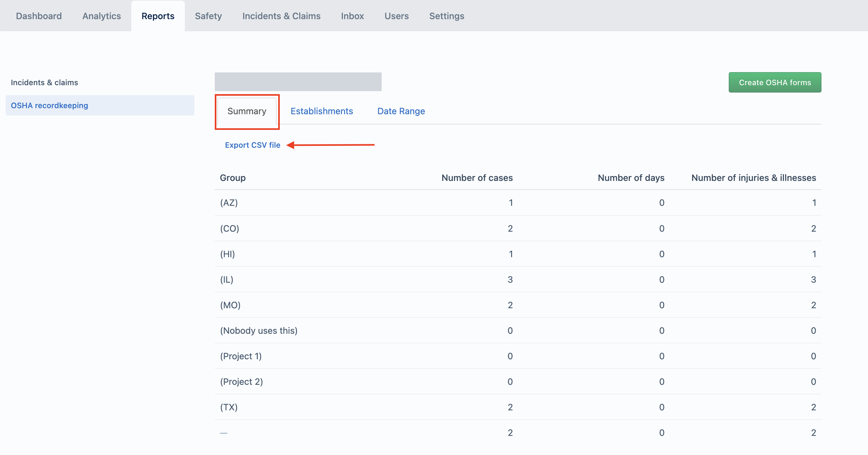Click the Number of cases column header
Viewport: 868px width, 455px height.
click(x=477, y=178)
